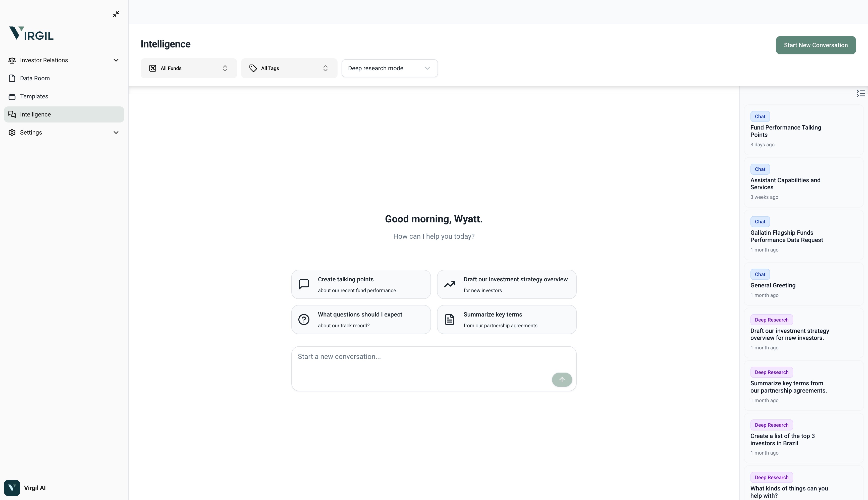
Task: Toggle the conversation list panel icon
Action: pos(860,93)
